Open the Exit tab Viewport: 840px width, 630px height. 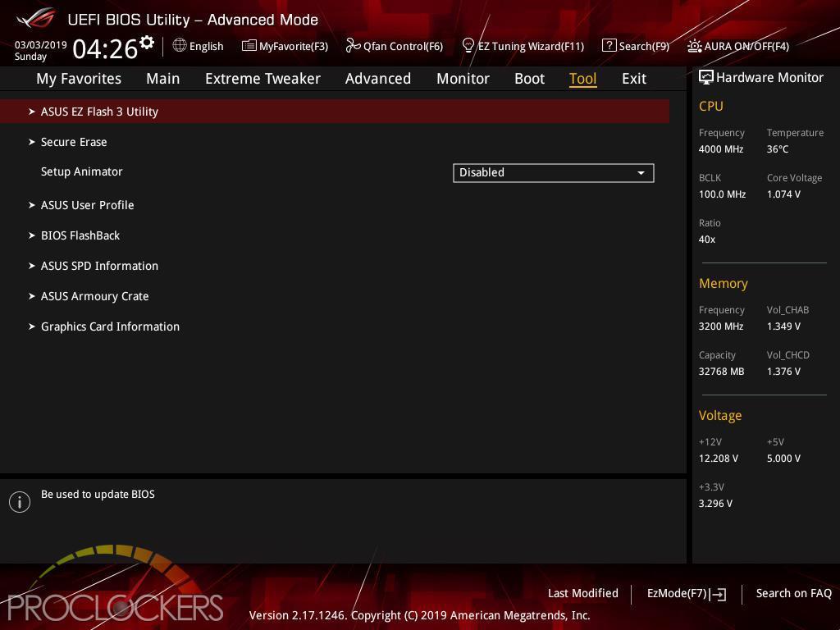[634, 79]
